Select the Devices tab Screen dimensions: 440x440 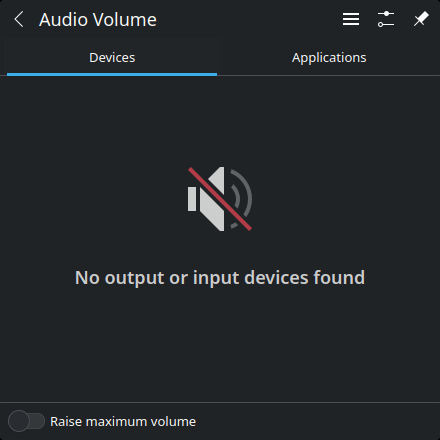tap(112, 57)
